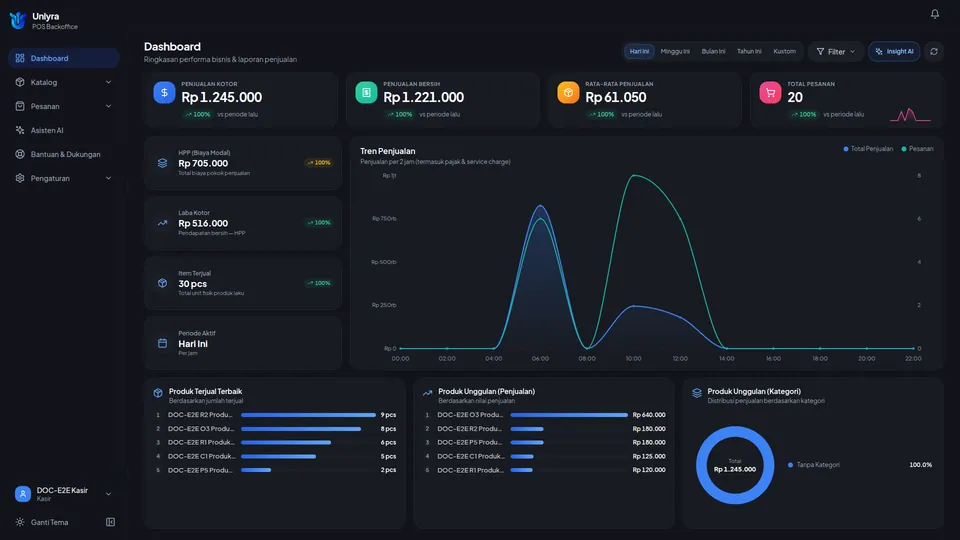
Task: Click the Unlyra logo icon
Action: pos(18,20)
